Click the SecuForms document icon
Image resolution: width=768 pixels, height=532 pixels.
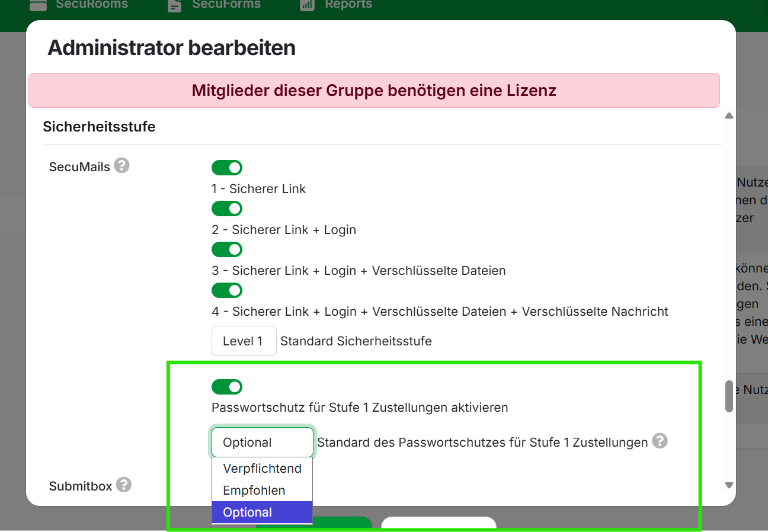point(174,6)
